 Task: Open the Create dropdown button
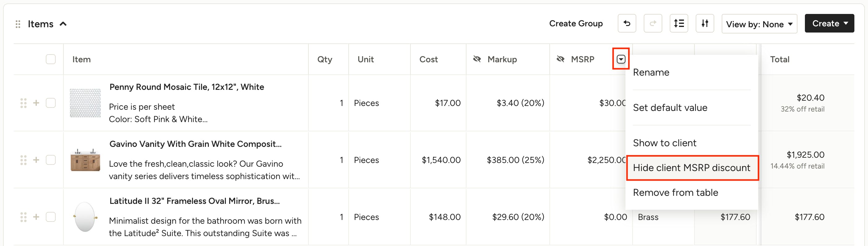829,23
